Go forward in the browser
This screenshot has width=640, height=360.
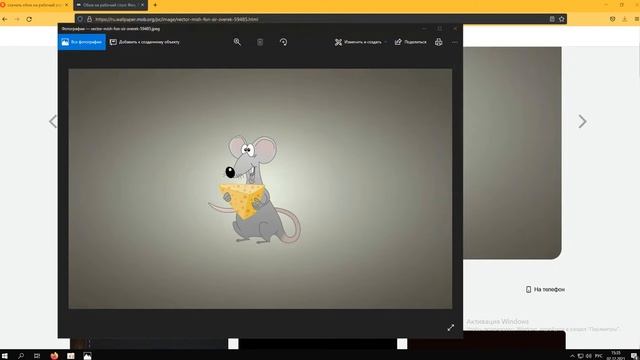(x=17, y=19)
